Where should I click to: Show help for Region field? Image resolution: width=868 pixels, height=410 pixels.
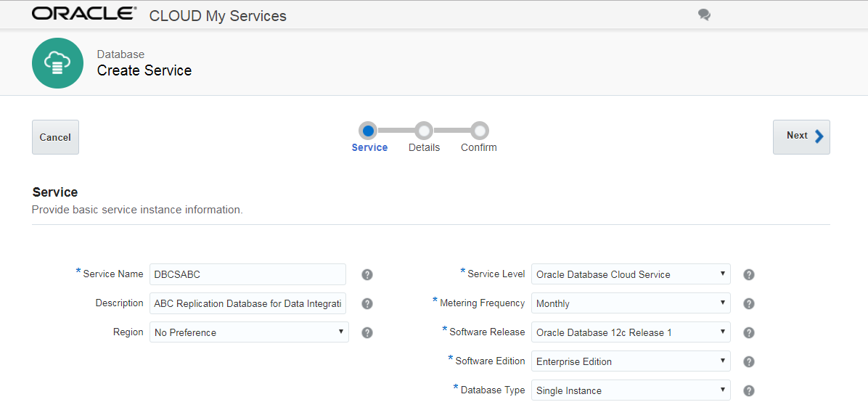[367, 332]
